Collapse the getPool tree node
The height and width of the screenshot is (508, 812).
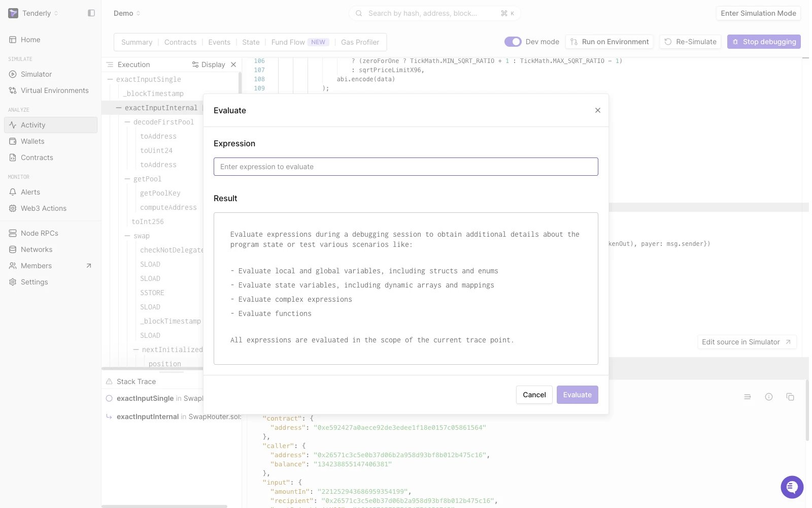point(127,179)
